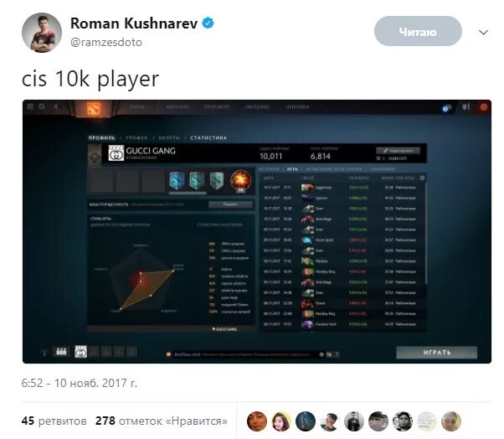Click the orange explosion badge icon
Image resolution: width=504 pixels, height=439 pixels.
click(x=240, y=182)
